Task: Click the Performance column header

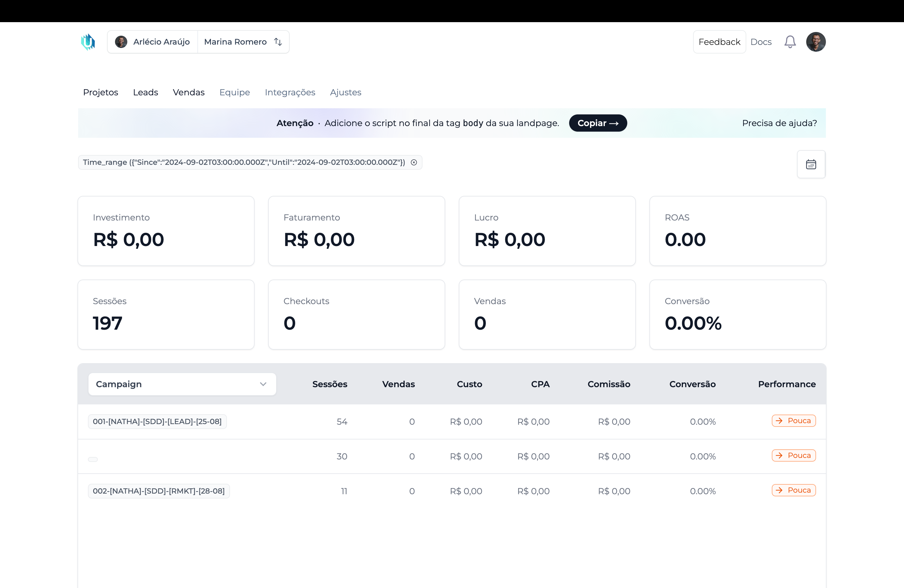Action: pos(787,384)
